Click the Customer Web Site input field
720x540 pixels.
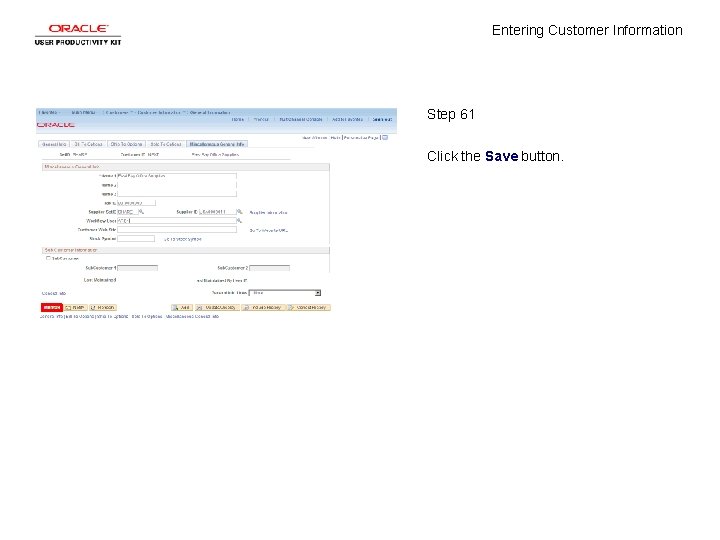tap(177, 230)
